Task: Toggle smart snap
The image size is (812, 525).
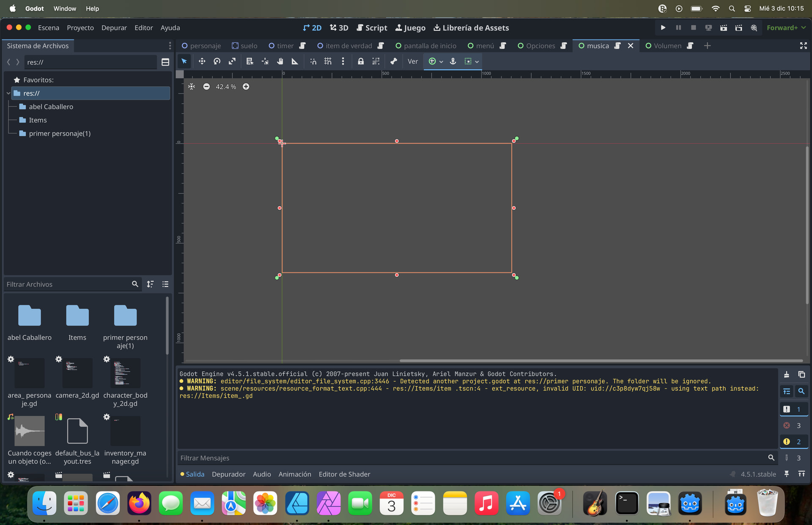Action: click(313, 61)
